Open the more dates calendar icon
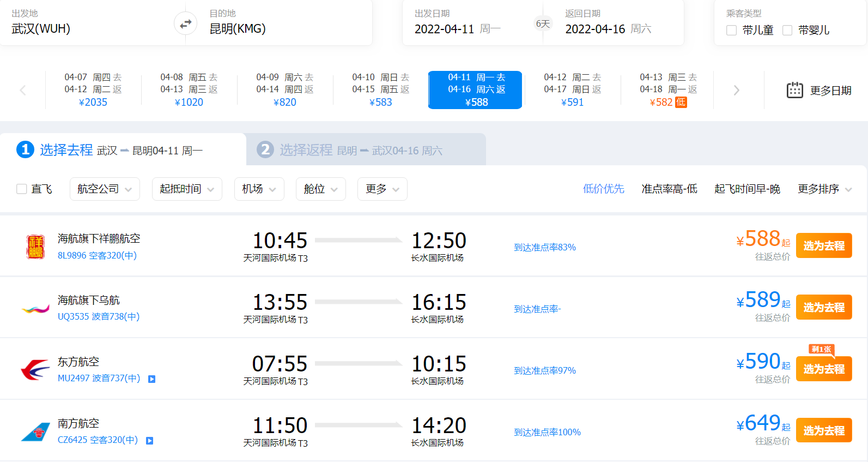Viewport: 868px width, 462px height. point(795,90)
